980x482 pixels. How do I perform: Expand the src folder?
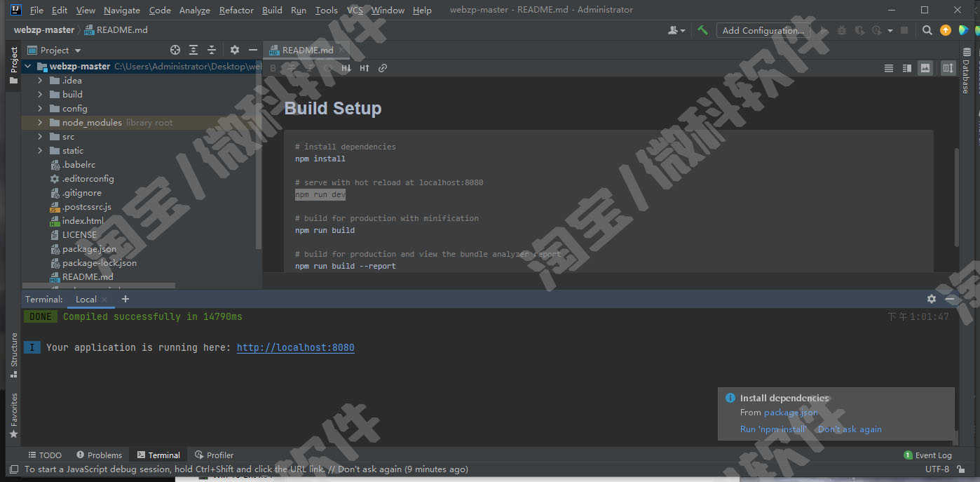(x=40, y=137)
